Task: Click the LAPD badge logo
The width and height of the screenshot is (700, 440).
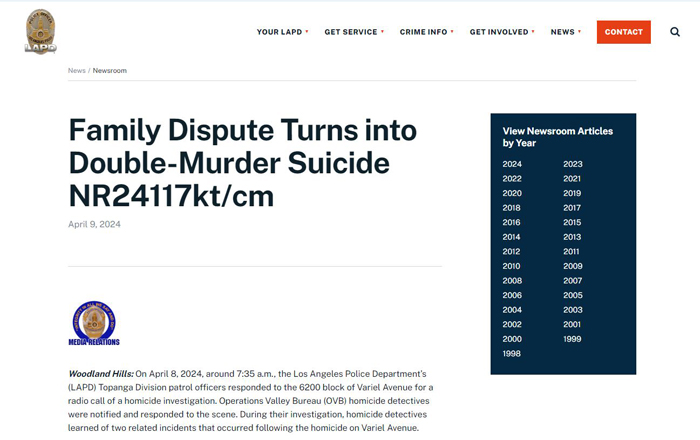Action: [41, 32]
